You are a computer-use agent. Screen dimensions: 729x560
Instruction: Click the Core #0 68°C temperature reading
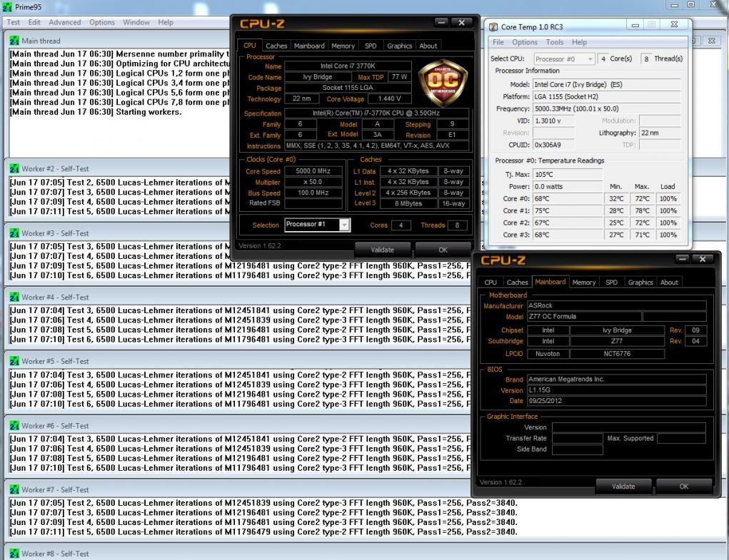(x=567, y=199)
